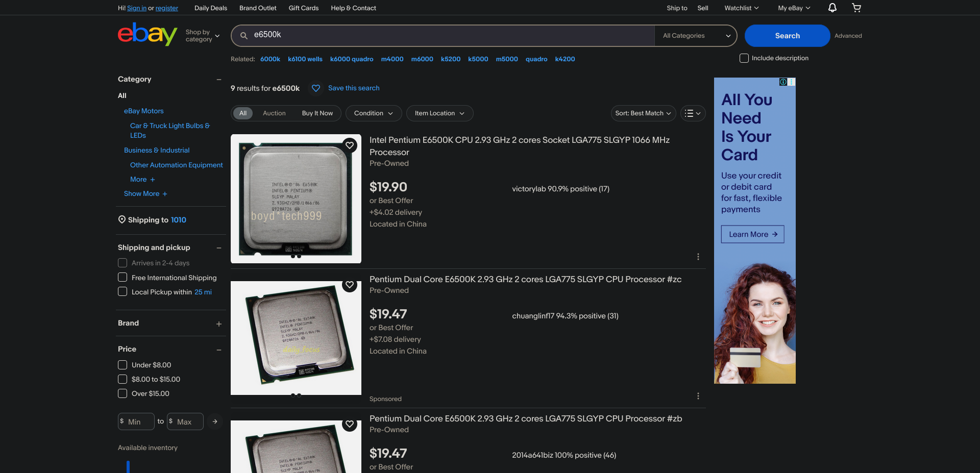This screenshot has width=980, height=473.
Task: Click the Sign in link
Action: (137, 8)
